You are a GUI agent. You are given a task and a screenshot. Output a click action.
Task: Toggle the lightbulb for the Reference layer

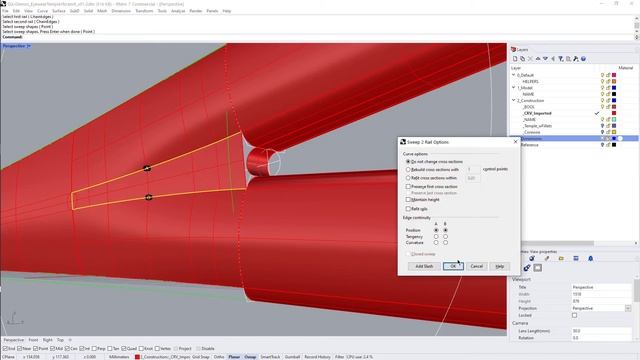coord(602,145)
